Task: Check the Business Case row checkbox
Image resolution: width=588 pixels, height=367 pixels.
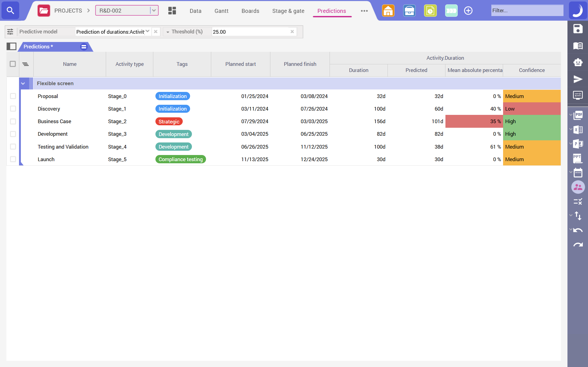Action: click(13, 121)
